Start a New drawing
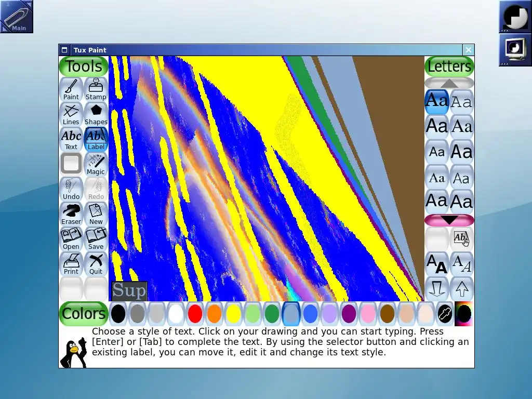 pos(96,215)
